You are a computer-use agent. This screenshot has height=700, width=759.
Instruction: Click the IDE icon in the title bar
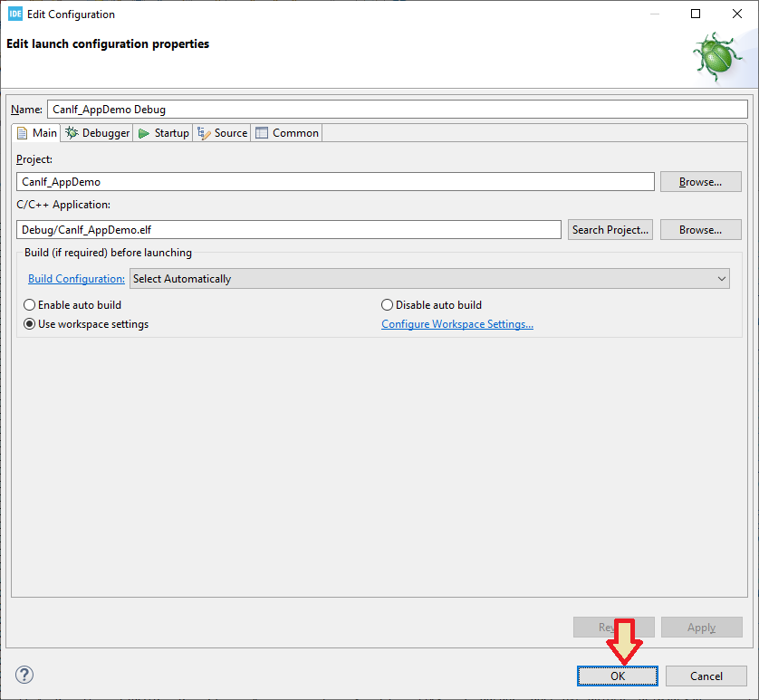pyautogui.click(x=15, y=14)
